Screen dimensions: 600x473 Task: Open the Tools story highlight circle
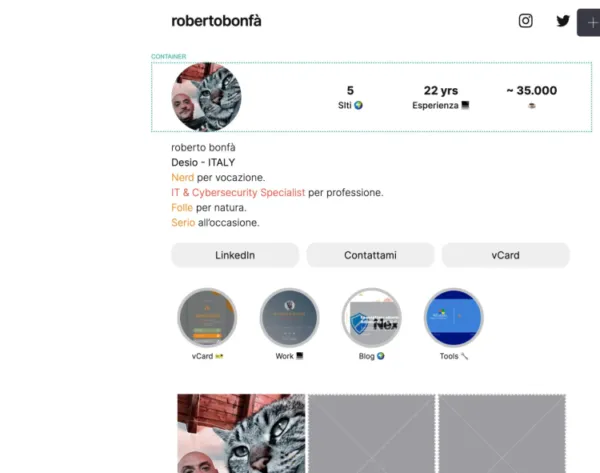[454, 318]
